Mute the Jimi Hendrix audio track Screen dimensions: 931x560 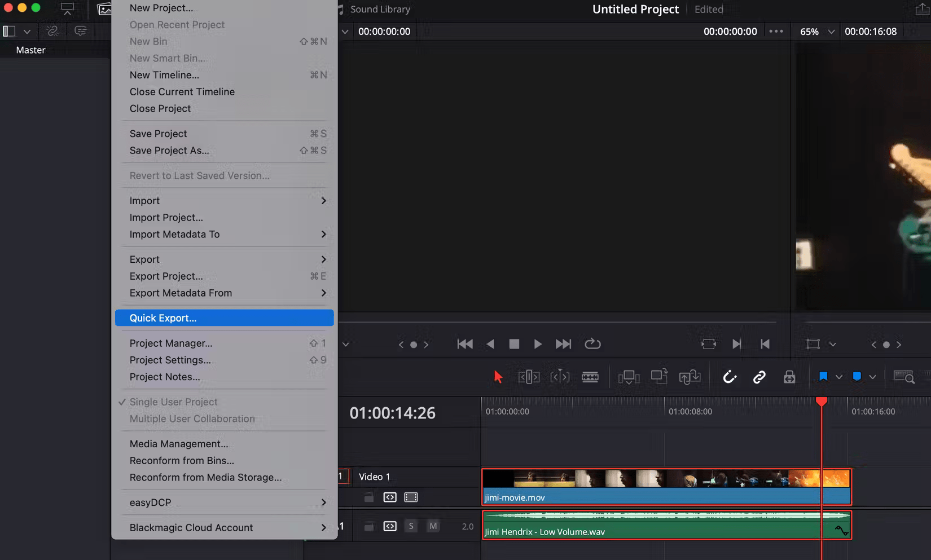[x=433, y=526]
